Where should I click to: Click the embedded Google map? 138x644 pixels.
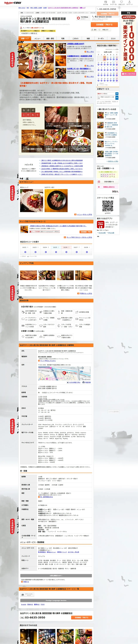tap(64, 374)
